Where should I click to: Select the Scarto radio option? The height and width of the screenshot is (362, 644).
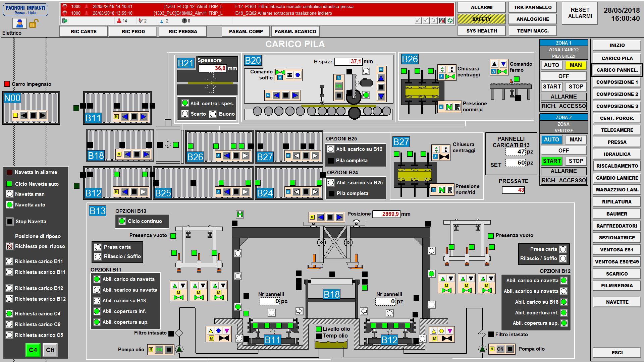(x=185, y=114)
